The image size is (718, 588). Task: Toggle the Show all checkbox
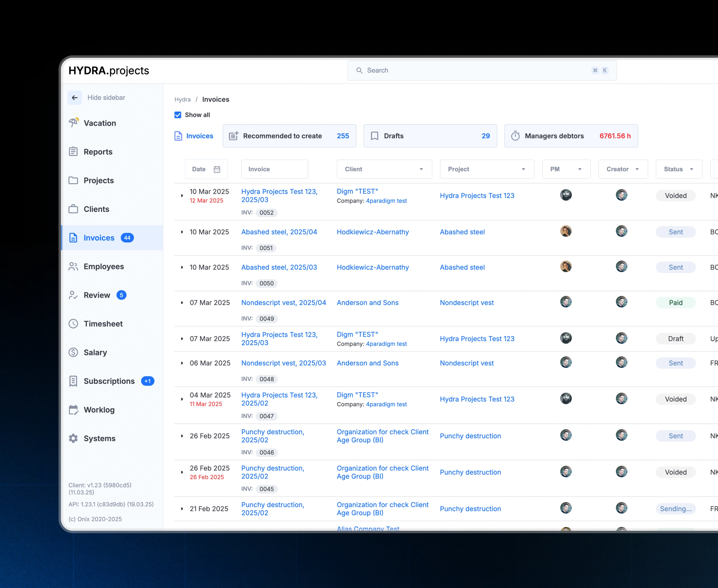pos(178,115)
